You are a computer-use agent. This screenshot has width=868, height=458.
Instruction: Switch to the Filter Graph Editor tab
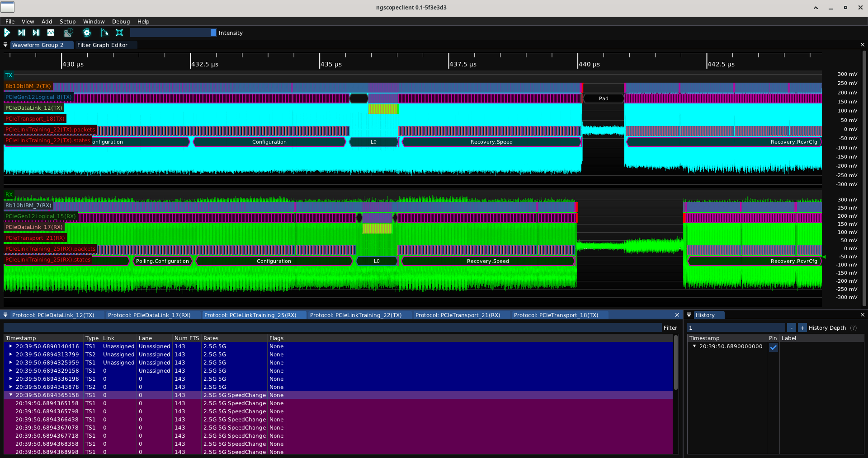102,45
